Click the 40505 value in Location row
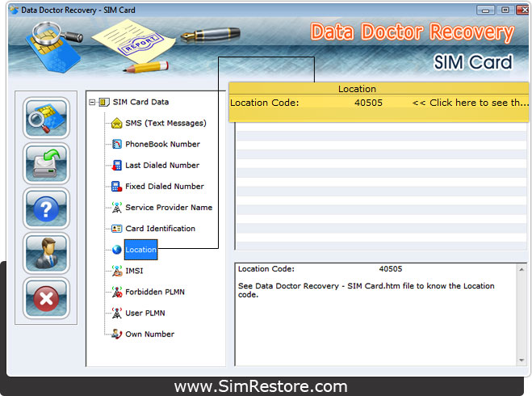 (x=368, y=103)
